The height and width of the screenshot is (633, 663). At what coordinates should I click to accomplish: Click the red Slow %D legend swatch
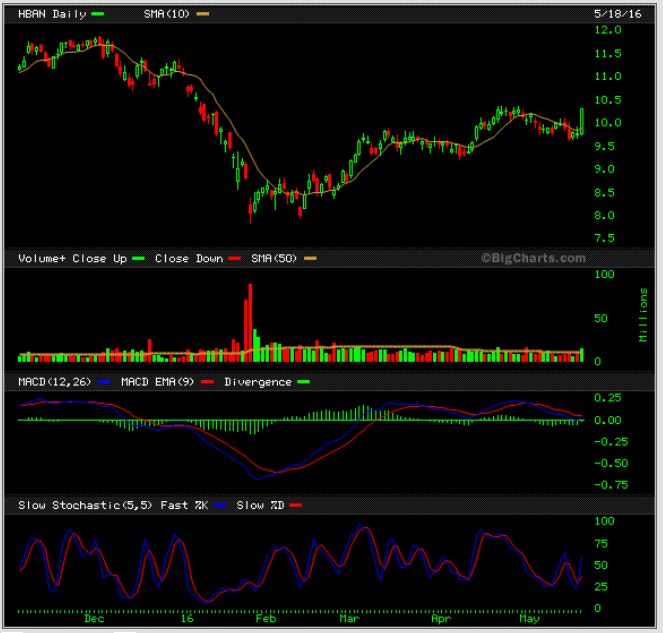pyautogui.click(x=294, y=505)
